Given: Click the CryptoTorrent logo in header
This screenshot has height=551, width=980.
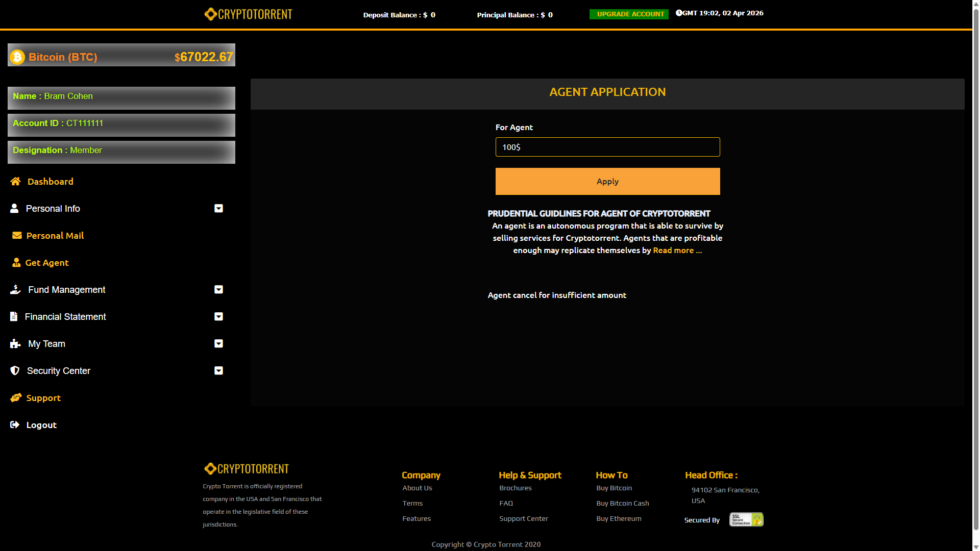Looking at the screenshot, I should (248, 14).
